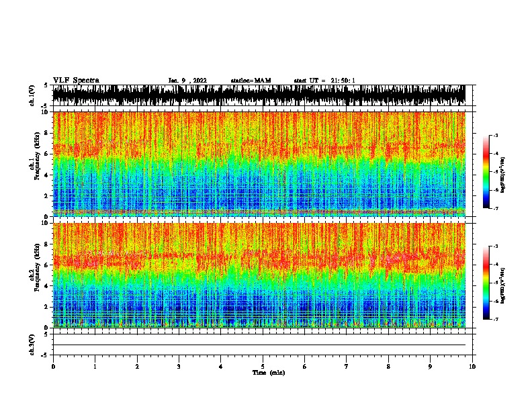This screenshot has width=532, height=411.
Task: Click the log(PSD) label beside ch.2 colorbar
Action: pyautogui.click(x=503, y=285)
